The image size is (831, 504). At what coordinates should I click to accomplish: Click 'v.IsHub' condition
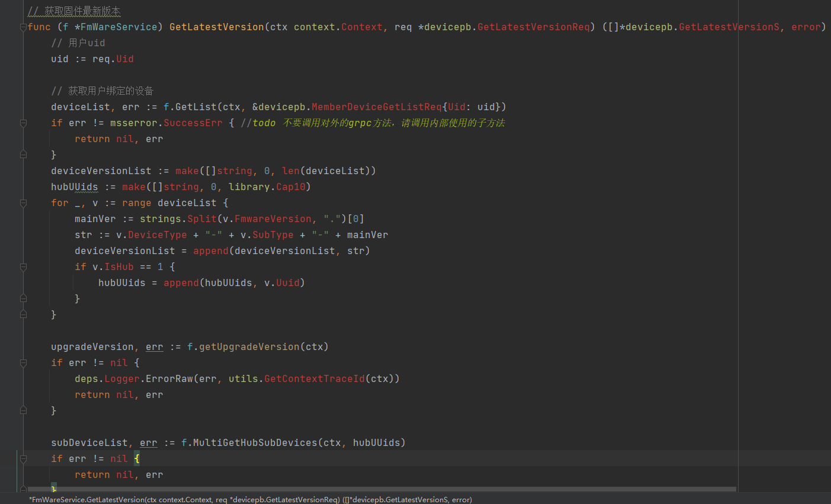point(113,267)
